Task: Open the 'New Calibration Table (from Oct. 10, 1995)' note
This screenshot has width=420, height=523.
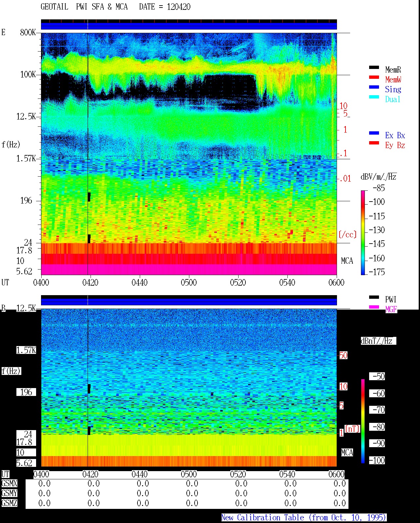Action: click(x=304, y=518)
